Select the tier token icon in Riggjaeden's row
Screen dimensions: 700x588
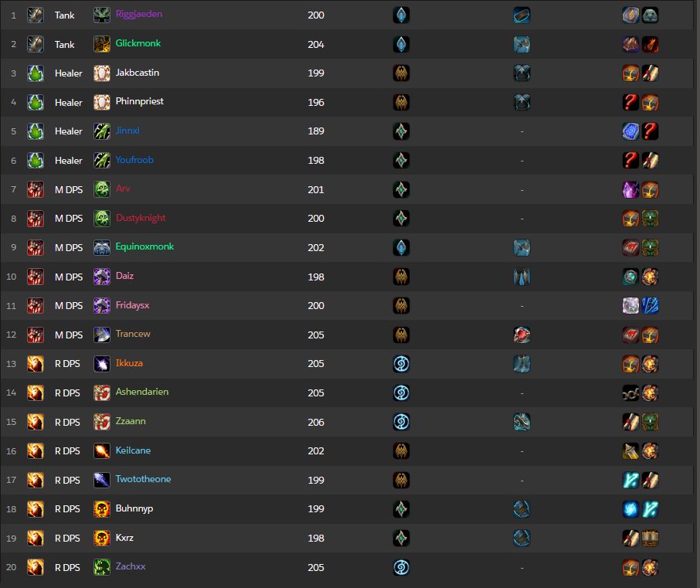[401, 15]
